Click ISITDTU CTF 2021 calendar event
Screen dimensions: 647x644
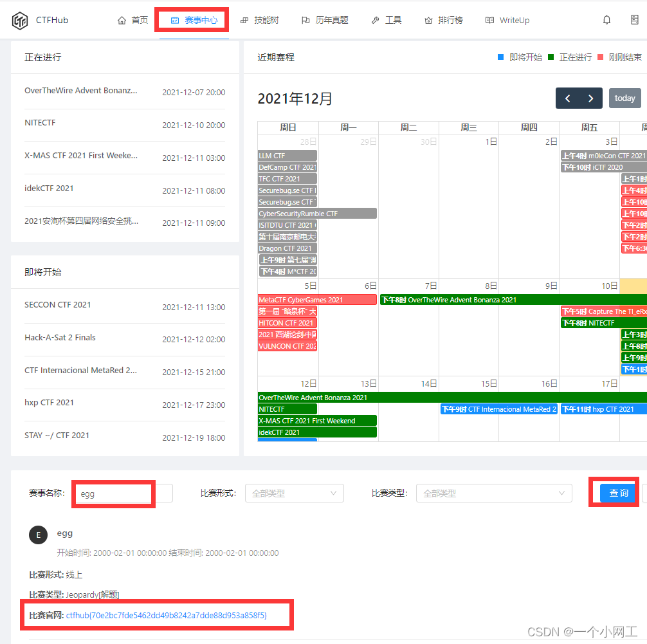tap(287, 225)
